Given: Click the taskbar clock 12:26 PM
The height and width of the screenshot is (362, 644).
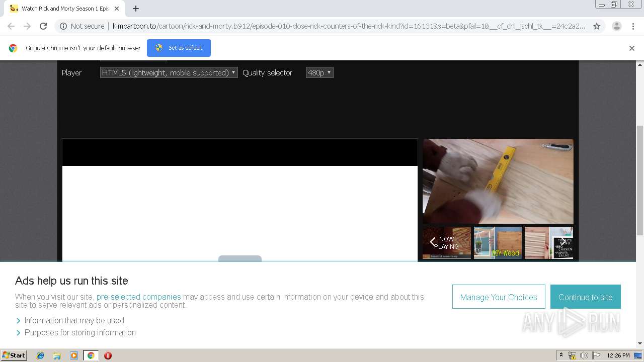Looking at the screenshot, I should point(618,355).
